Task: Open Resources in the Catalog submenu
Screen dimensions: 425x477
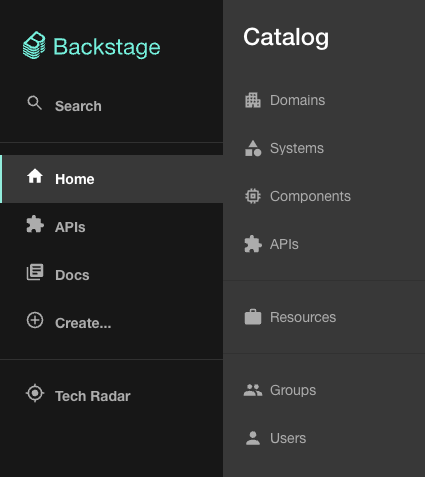Action: 324,317
